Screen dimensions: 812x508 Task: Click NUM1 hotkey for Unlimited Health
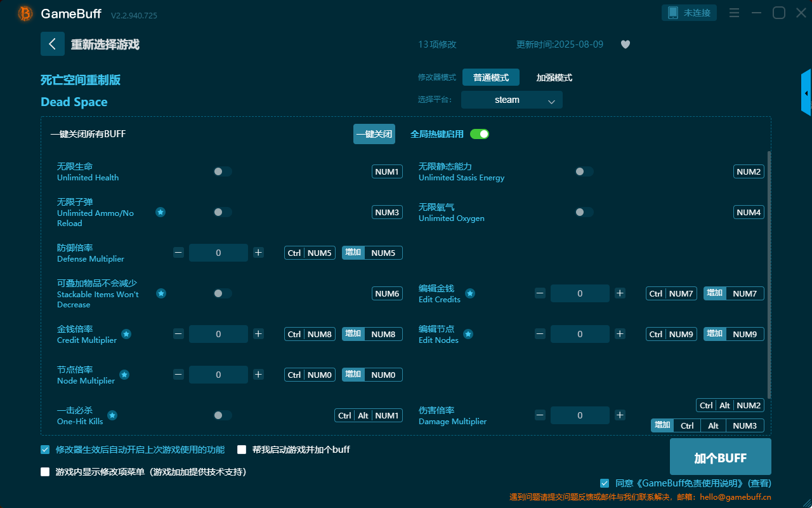[387, 171]
